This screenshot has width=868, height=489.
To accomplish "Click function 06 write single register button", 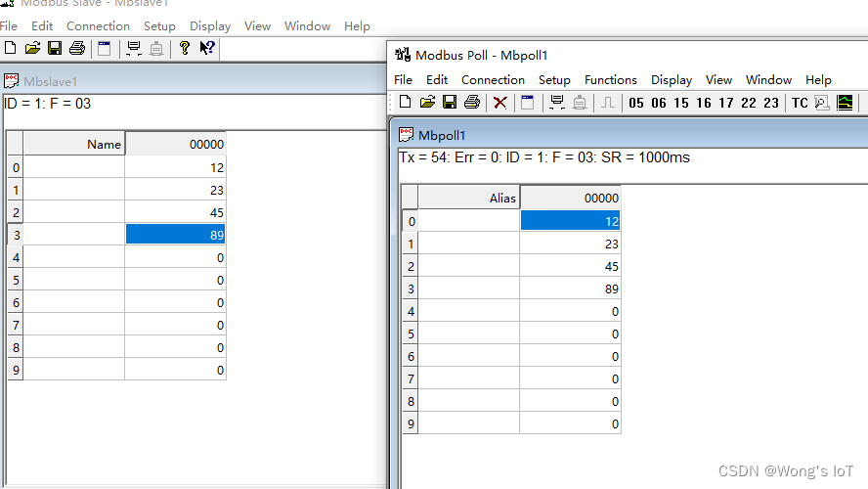I will 659,103.
